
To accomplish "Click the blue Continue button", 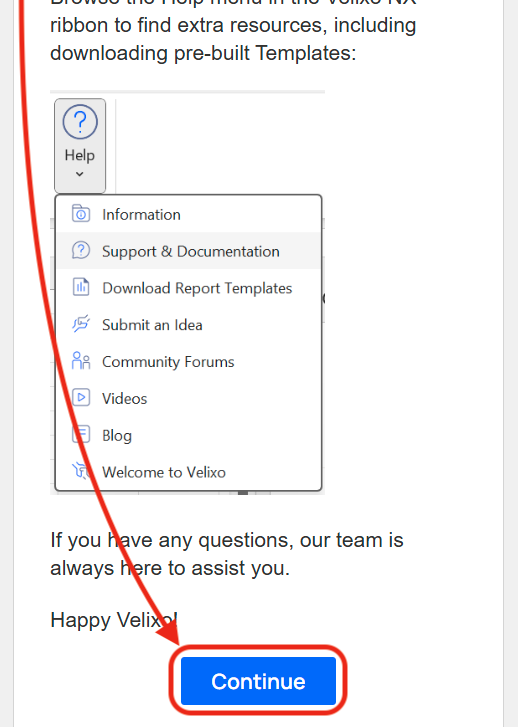I will pos(258,681).
